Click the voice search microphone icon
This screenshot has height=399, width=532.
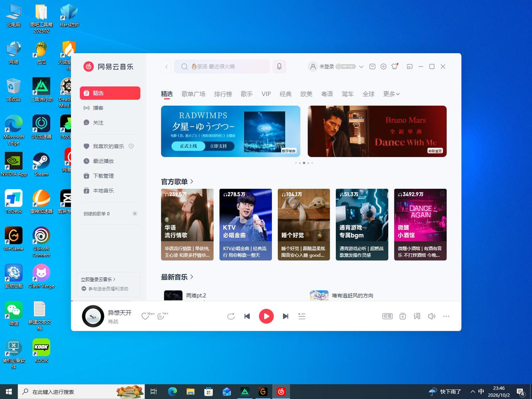(279, 66)
